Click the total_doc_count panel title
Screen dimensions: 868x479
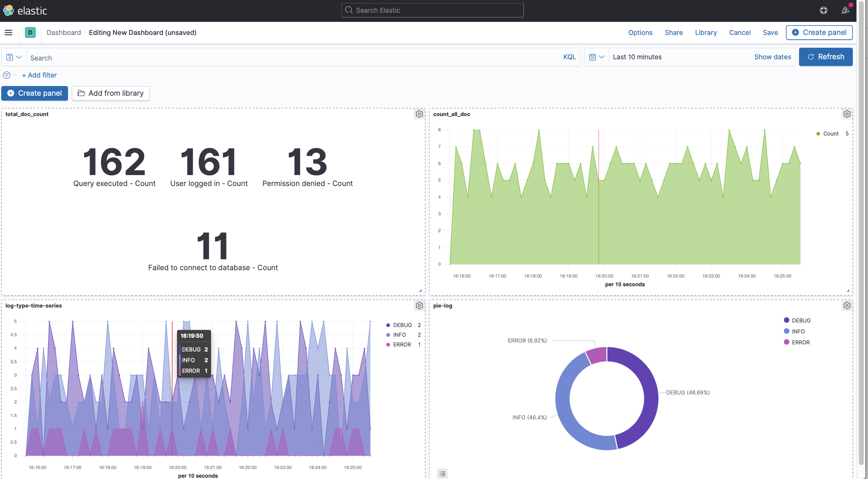click(x=27, y=114)
